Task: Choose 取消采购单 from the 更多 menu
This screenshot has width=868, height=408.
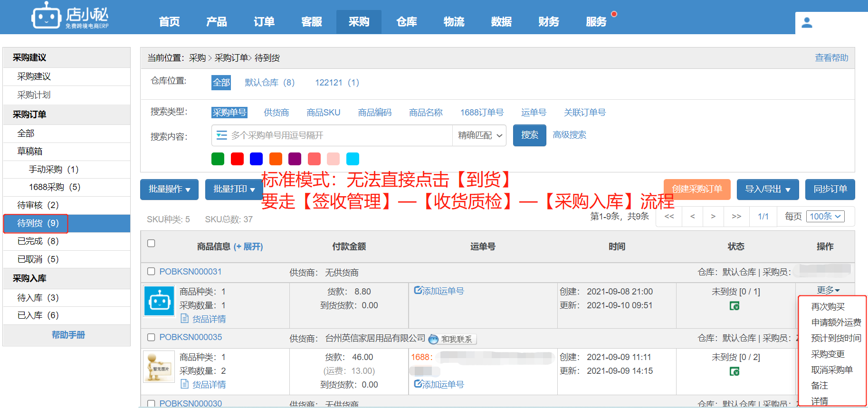Action: click(x=831, y=370)
